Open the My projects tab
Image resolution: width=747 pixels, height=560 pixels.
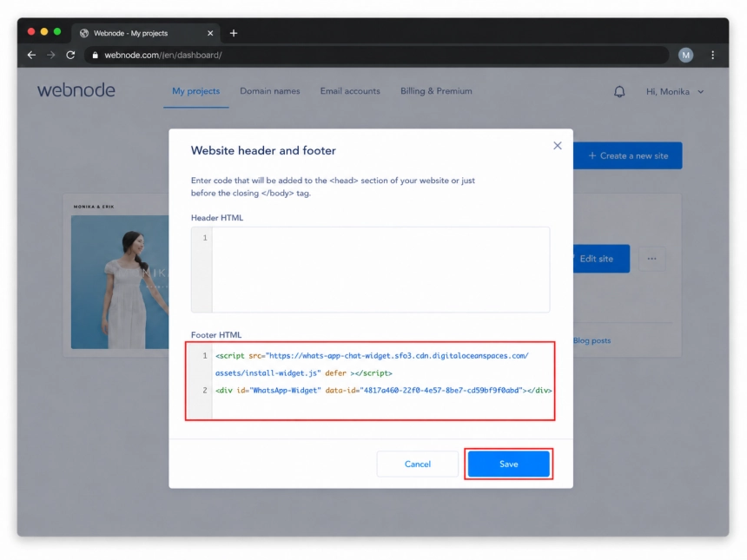click(x=195, y=91)
